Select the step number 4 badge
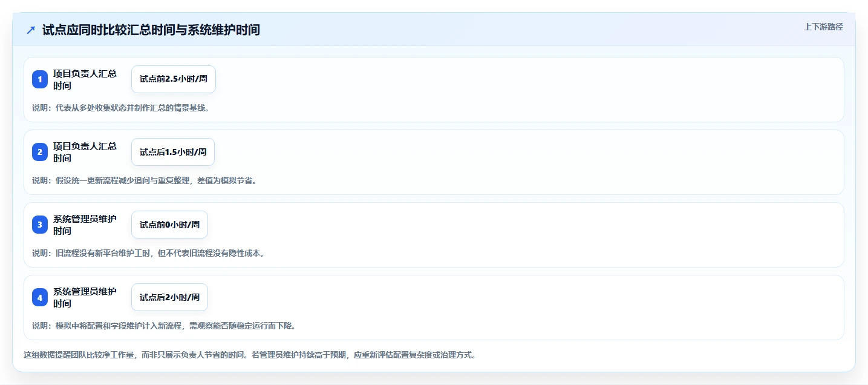 click(x=40, y=297)
